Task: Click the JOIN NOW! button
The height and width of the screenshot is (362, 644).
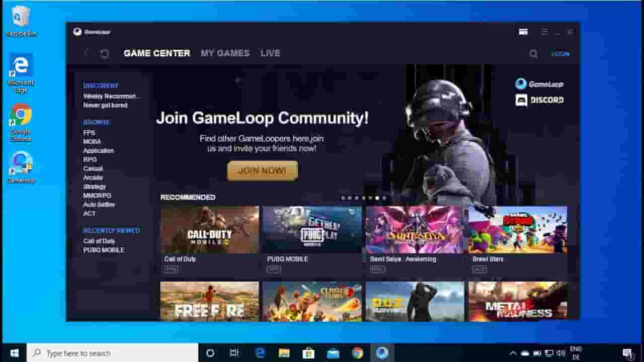Action: 262,170
